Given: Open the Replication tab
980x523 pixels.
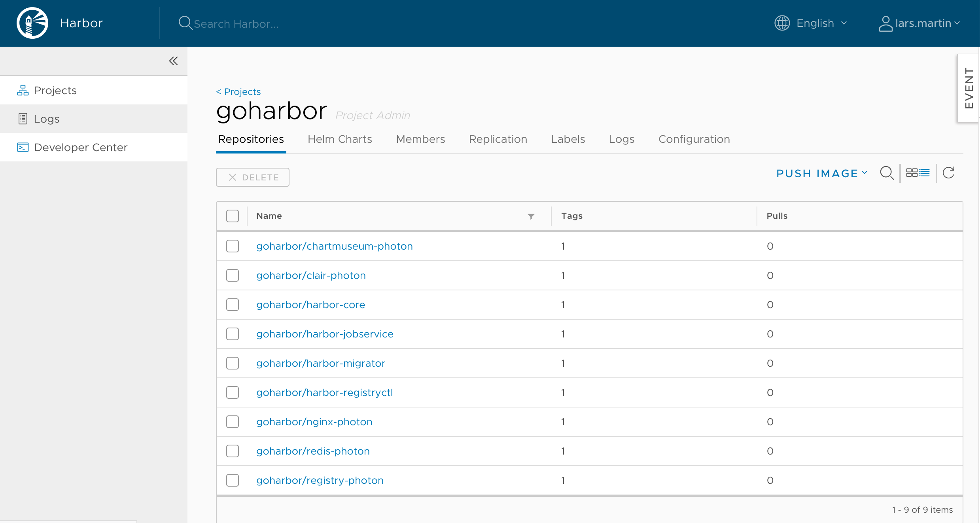Looking at the screenshot, I should click(x=498, y=139).
